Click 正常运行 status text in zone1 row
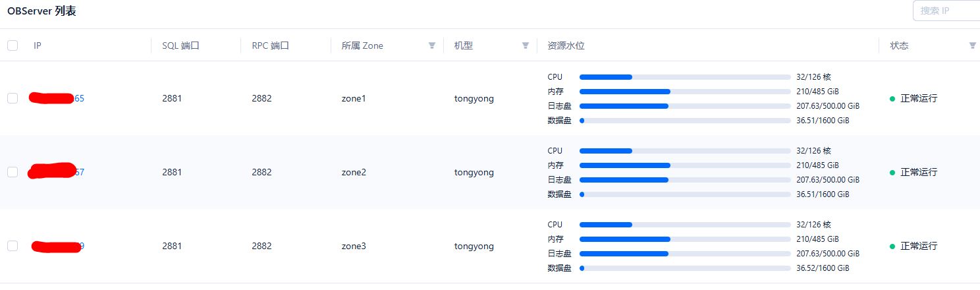The width and height of the screenshot is (980, 290). point(919,98)
